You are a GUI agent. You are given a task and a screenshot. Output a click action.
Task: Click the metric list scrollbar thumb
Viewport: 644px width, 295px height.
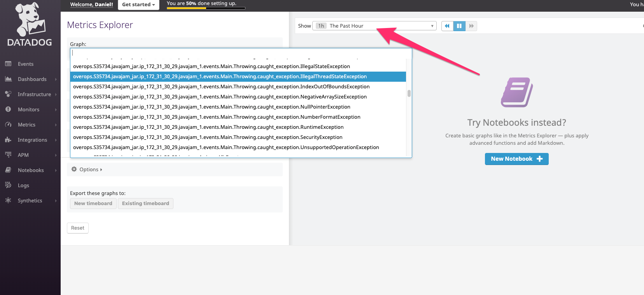click(409, 93)
